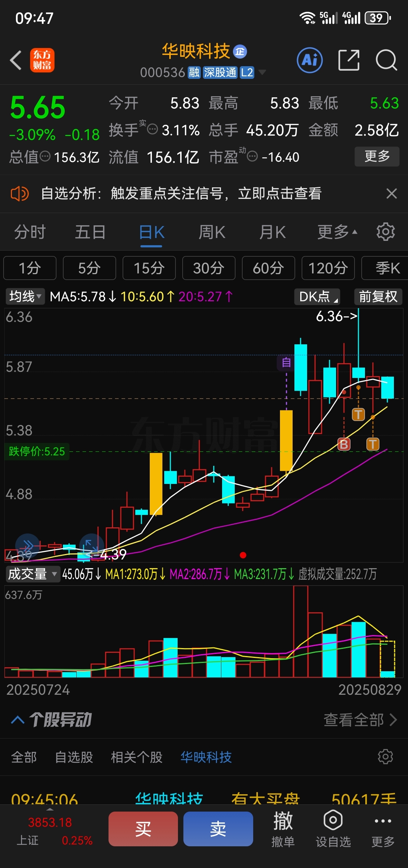Open the chart settings gear icon
Image resolution: width=408 pixels, height=868 pixels.
(386, 232)
